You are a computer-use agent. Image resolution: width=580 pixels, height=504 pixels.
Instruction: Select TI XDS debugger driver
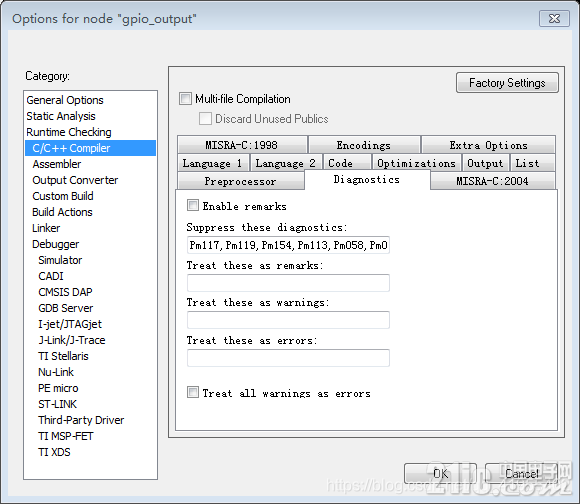(x=54, y=452)
